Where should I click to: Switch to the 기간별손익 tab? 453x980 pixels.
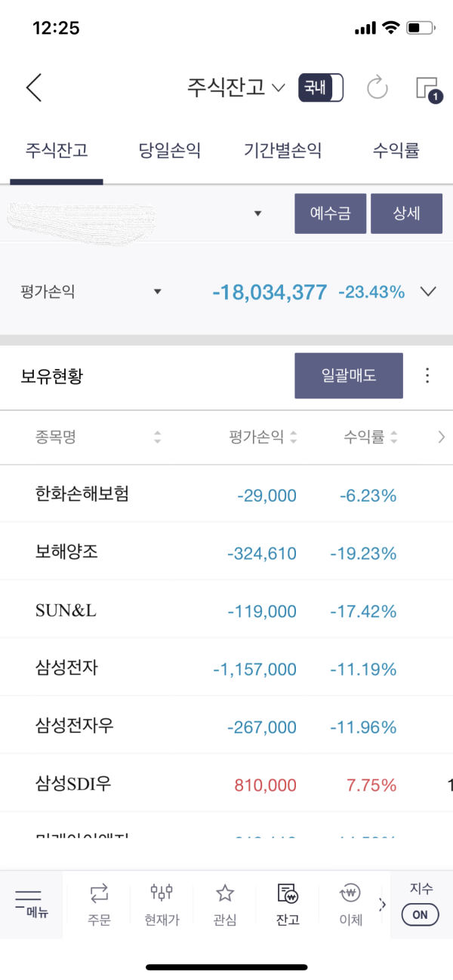(283, 150)
